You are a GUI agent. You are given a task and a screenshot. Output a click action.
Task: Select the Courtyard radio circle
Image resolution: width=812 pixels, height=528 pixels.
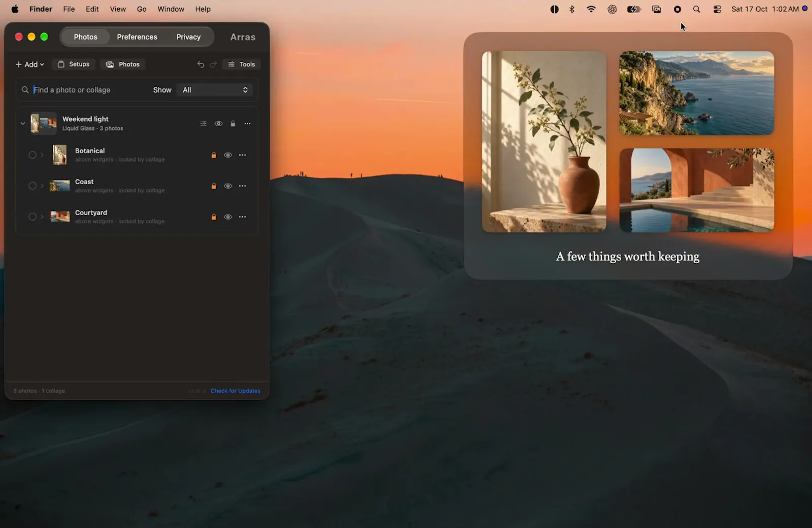pyautogui.click(x=32, y=217)
